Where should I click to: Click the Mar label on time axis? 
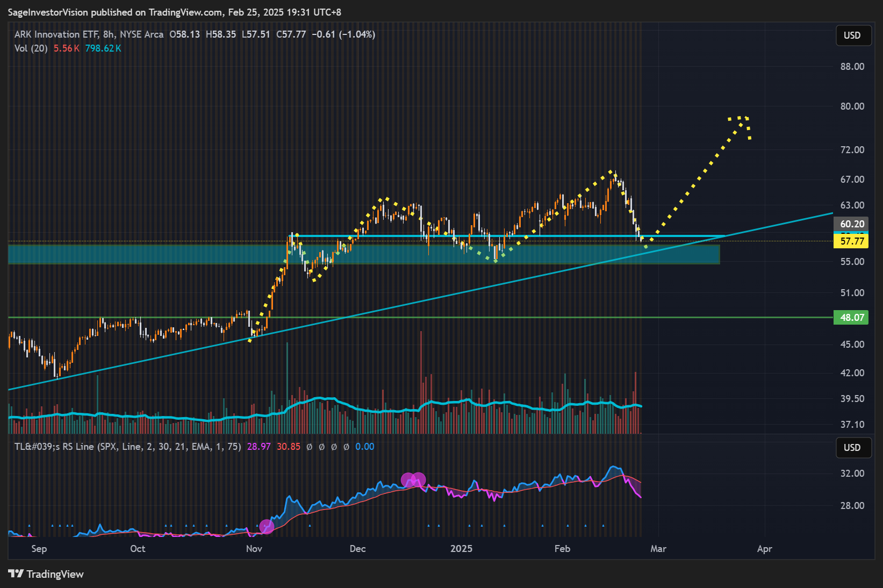point(658,549)
